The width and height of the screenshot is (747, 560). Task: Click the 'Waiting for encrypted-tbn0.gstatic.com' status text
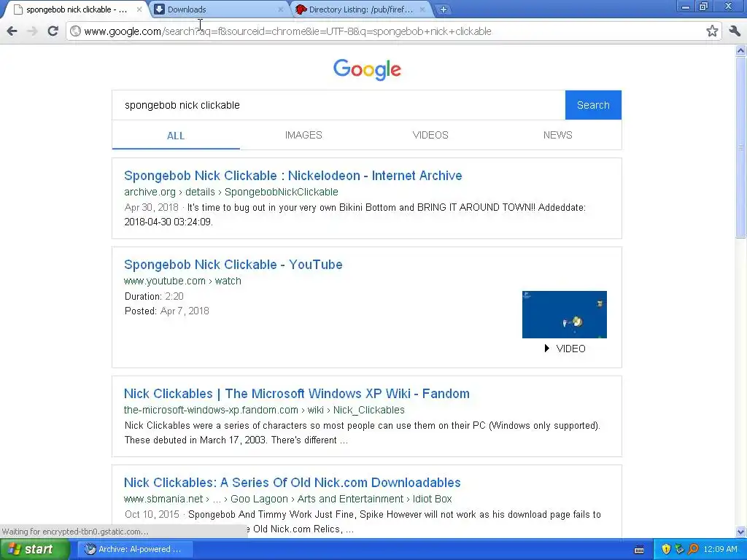[x=75, y=532]
